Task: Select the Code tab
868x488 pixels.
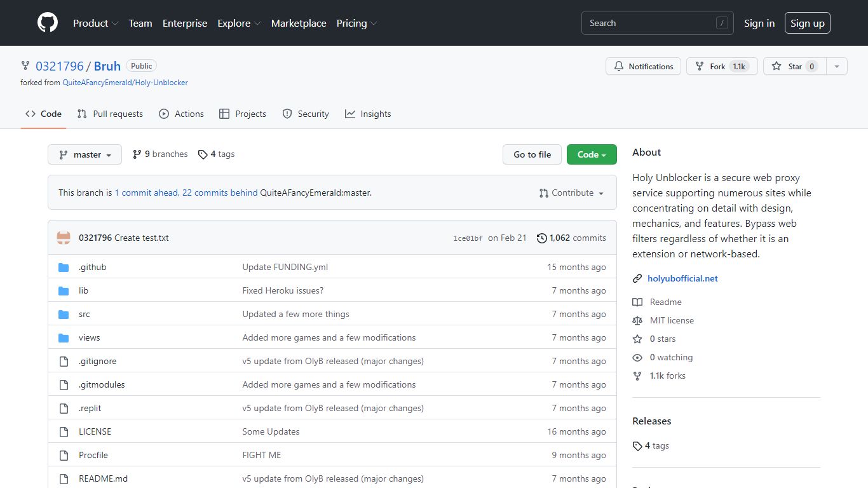Action: pyautogui.click(x=43, y=114)
